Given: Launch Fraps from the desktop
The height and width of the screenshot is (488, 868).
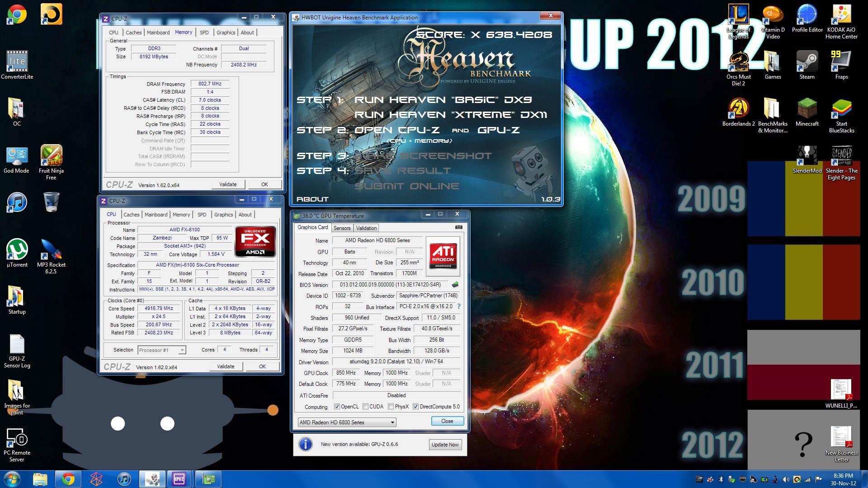Looking at the screenshot, I should tap(841, 66).
